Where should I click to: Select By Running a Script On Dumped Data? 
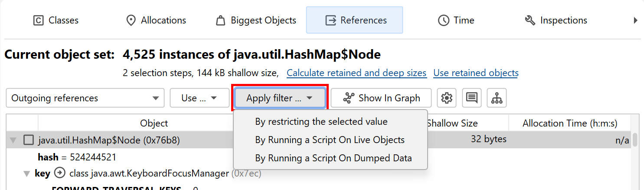(x=333, y=158)
